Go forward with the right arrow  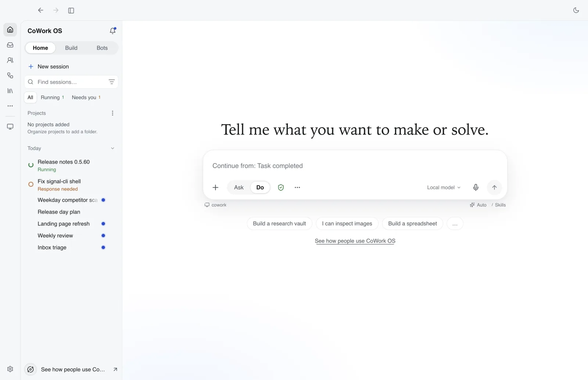click(56, 10)
